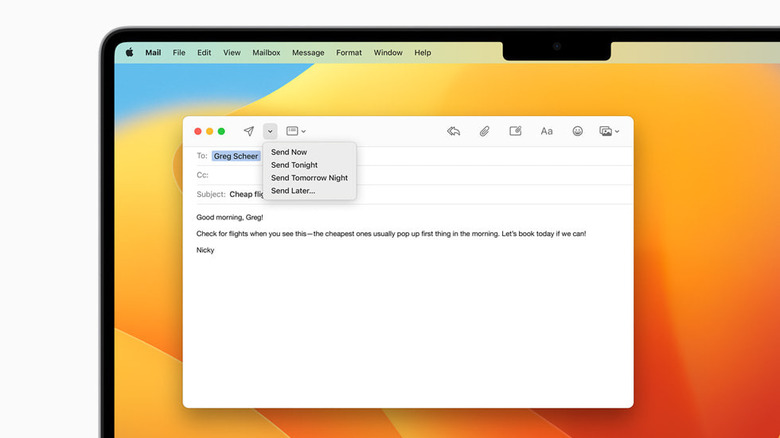Select Send Tonight option

(x=294, y=165)
